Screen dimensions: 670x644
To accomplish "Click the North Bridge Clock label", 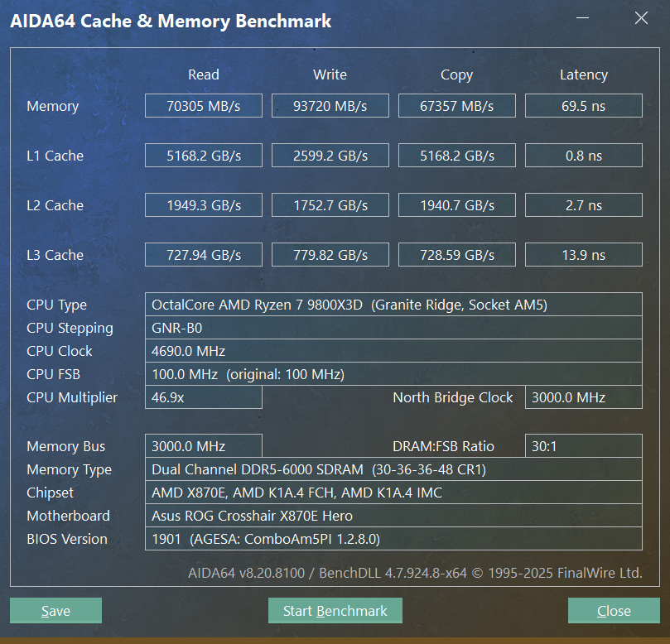I will pos(452,397).
